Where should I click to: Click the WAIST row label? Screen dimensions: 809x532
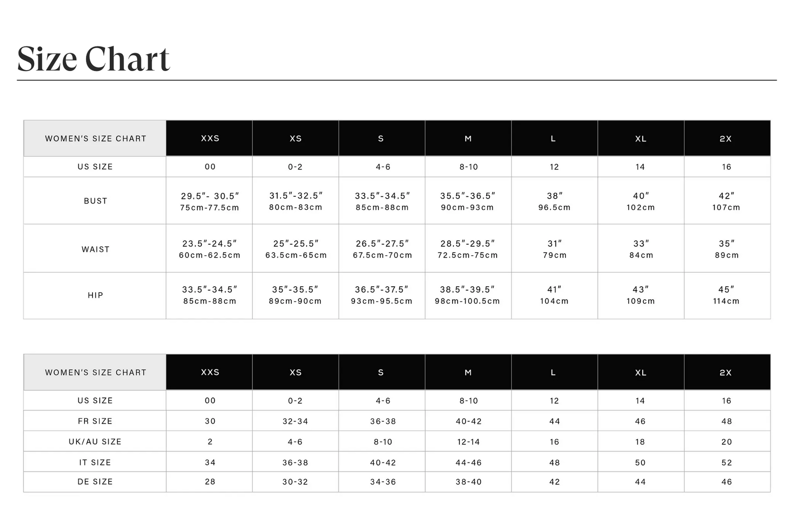[95, 249]
